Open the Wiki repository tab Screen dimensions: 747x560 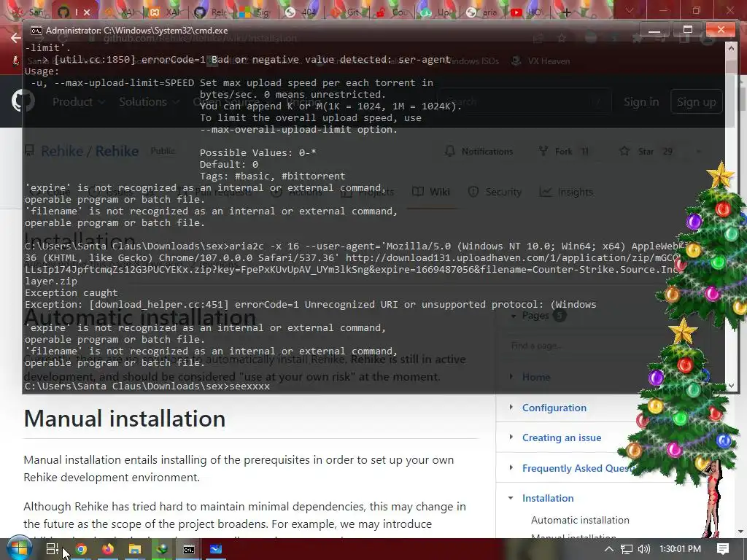click(431, 192)
